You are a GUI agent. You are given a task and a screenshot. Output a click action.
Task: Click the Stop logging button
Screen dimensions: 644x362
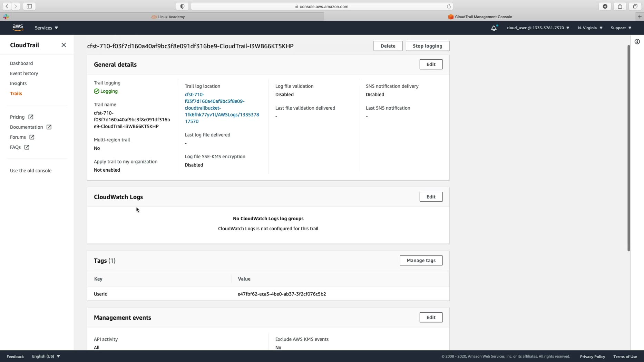click(427, 46)
